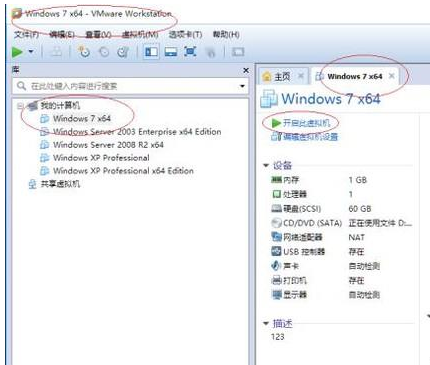
Task: Click the disc icon beside CD/DVD (SATA)
Action: tap(277, 223)
